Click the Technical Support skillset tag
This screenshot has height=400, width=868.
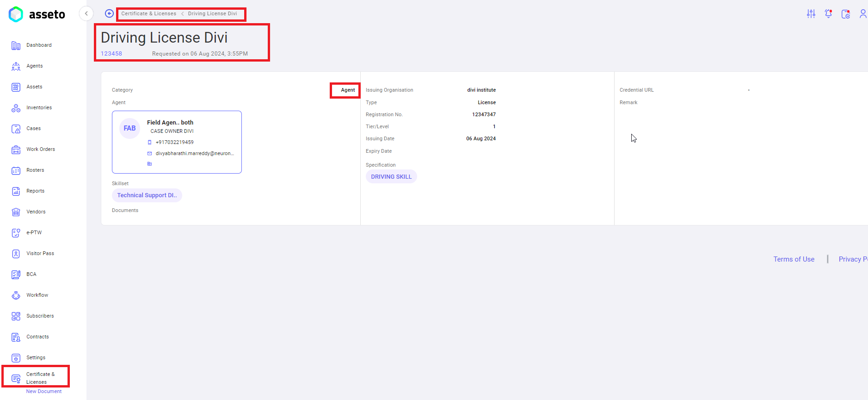(x=147, y=195)
